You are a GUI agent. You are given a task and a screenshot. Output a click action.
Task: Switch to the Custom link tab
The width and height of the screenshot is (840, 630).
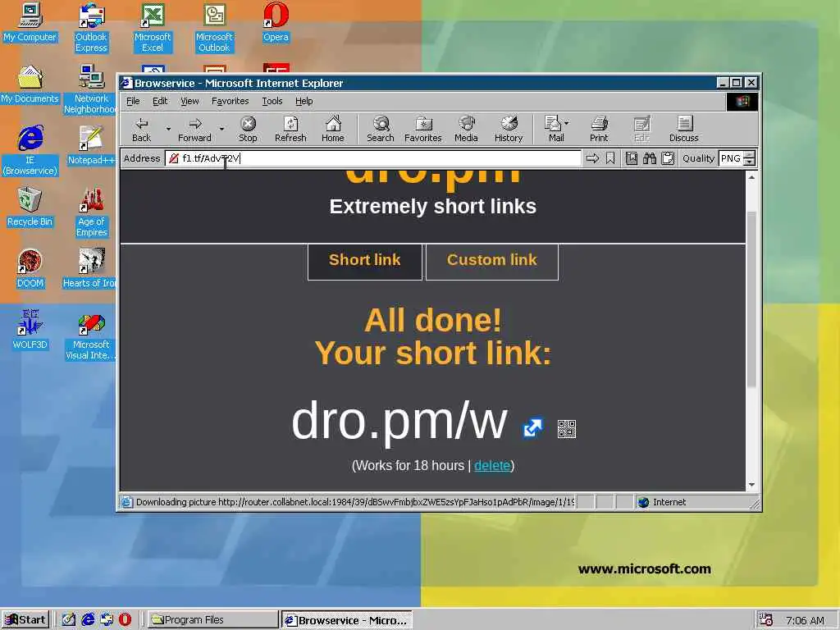tap(492, 262)
